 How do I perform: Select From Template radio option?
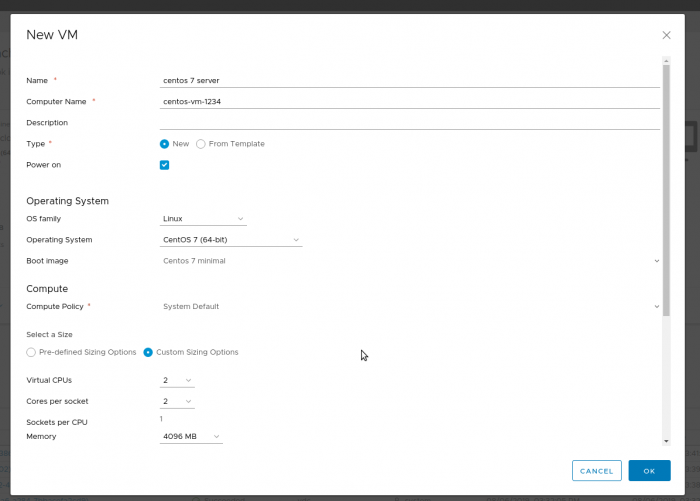click(201, 144)
